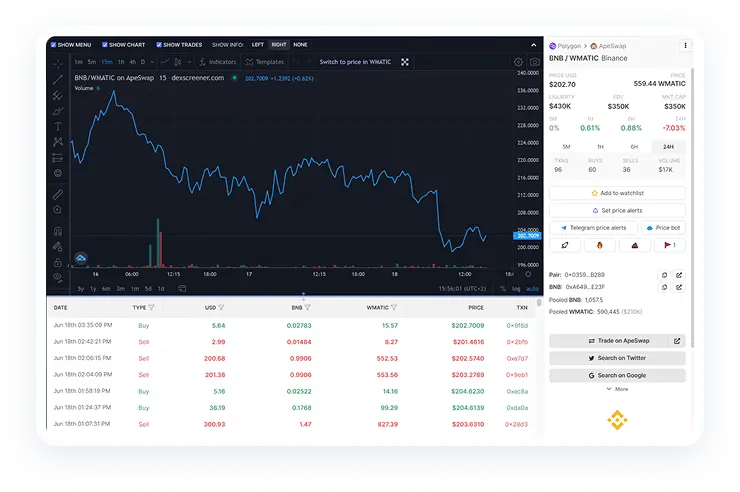Screen dimensions: 740x492
Task: Choose the 5m chart interval
Action: click(92, 62)
